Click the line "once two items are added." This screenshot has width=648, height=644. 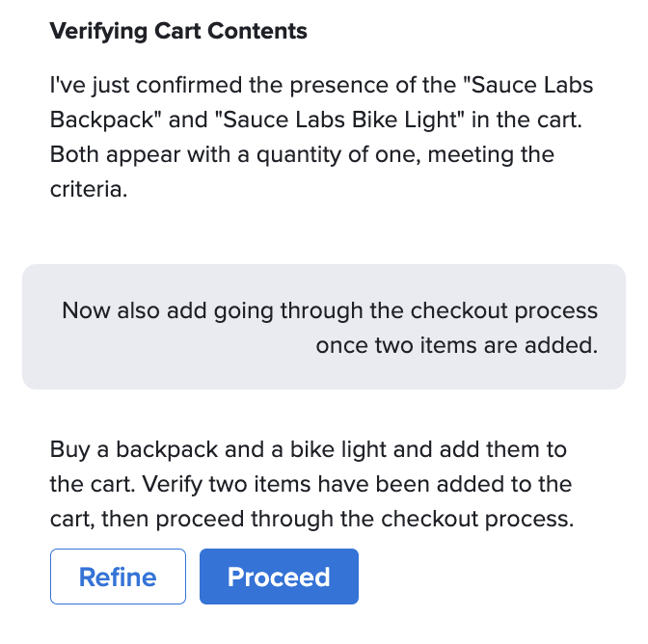pos(456,345)
